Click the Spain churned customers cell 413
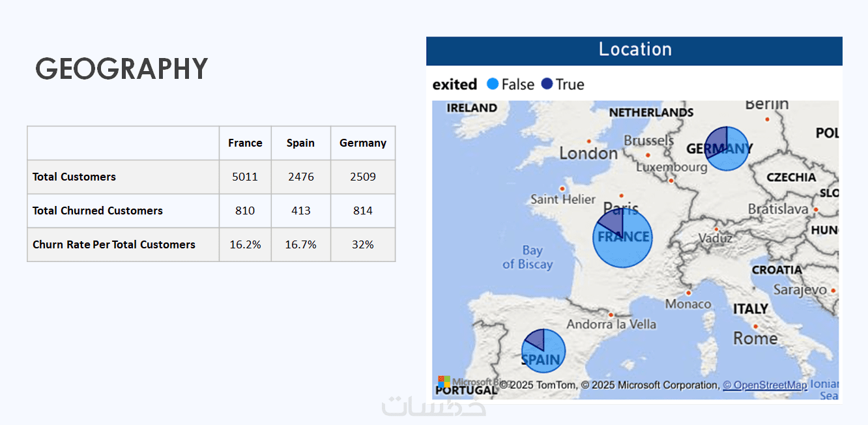 point(300,211)
